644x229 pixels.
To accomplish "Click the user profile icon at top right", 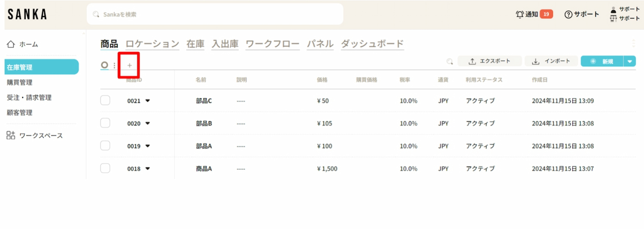I will (x=613, y=9).
